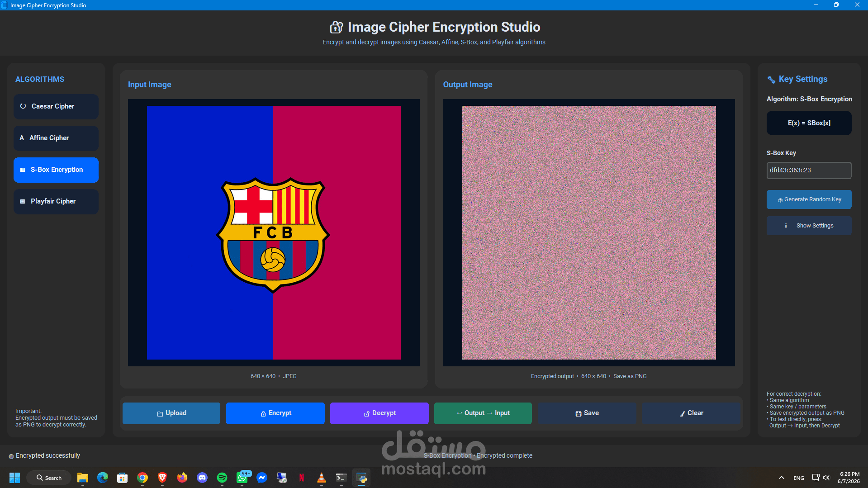The width and height of the screenshot is (868, 488).
Task: Click the Decrypt button
Action: tap(379, 413)
